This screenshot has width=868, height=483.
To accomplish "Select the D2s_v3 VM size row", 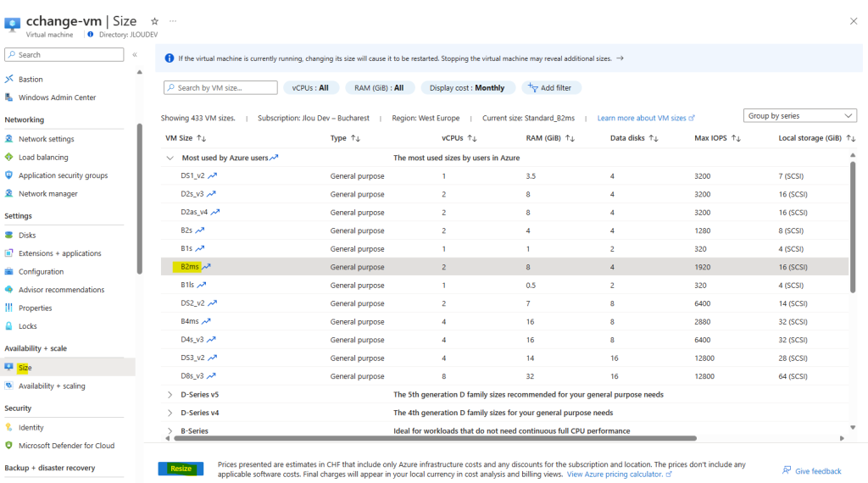I will point(504,194).
